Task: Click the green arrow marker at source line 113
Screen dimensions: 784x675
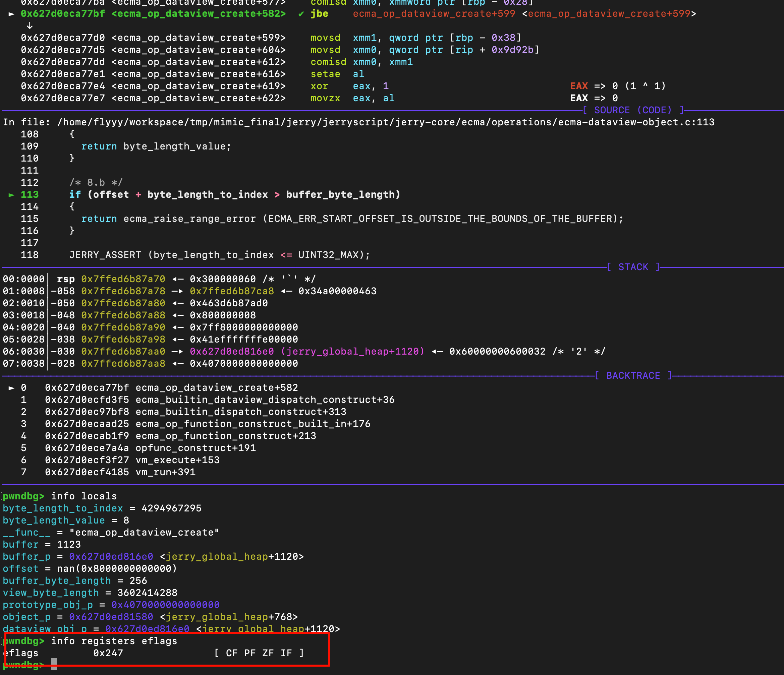Action: pos(11,195)
